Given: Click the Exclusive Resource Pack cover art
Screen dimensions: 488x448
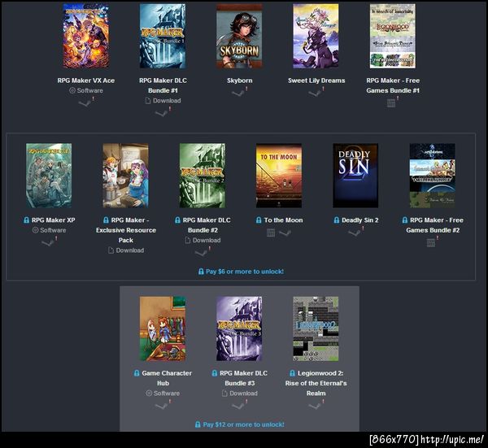Looking at the screenshot, I should coord(126,176).
